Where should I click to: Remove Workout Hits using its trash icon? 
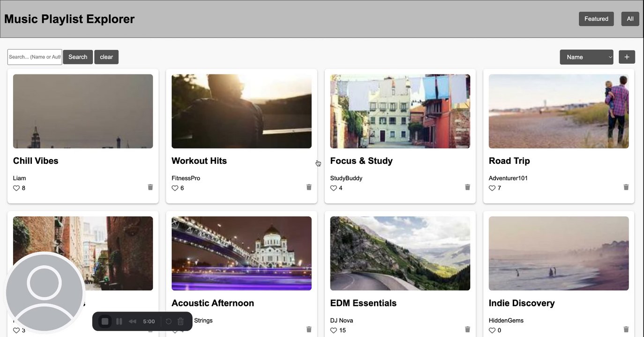tap(309, 187)
